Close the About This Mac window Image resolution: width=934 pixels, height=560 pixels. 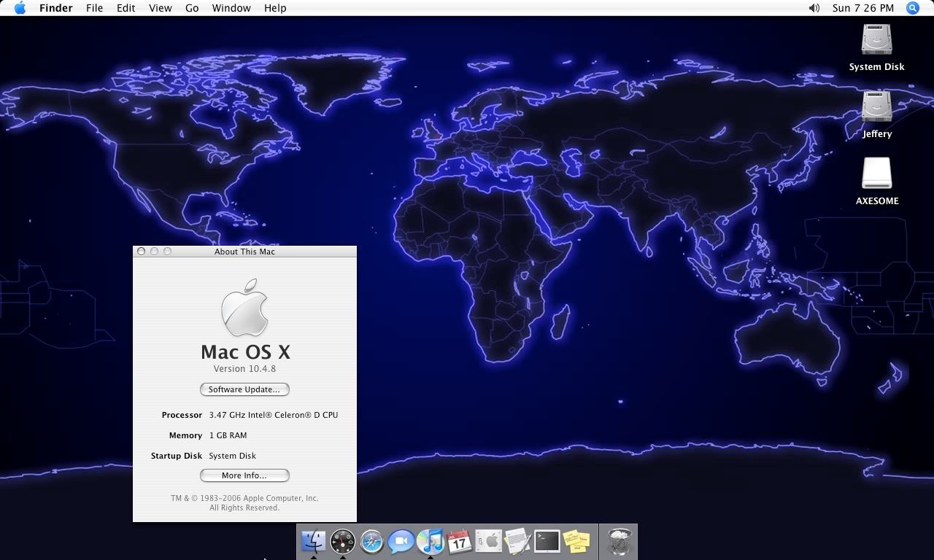141,252
